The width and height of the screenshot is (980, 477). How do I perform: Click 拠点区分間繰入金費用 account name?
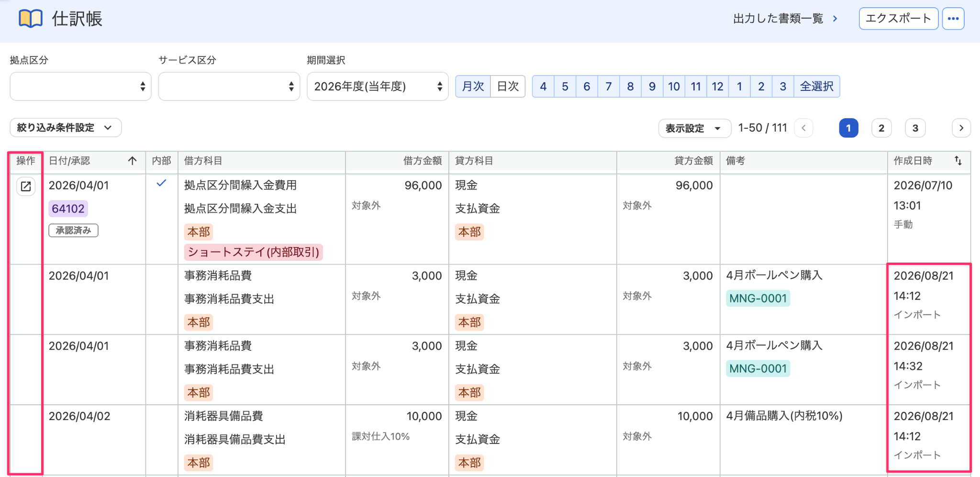(241, 185)
